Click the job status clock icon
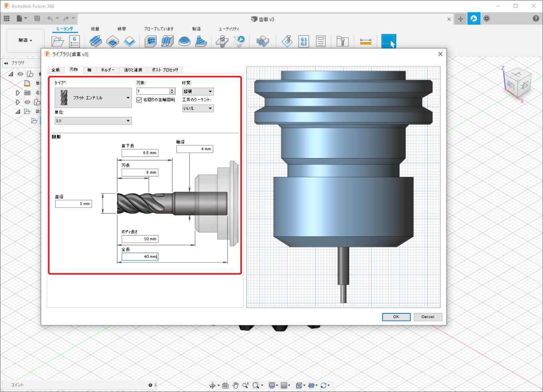This screenshot has height=392, width=543. click(x=487, y=19)
